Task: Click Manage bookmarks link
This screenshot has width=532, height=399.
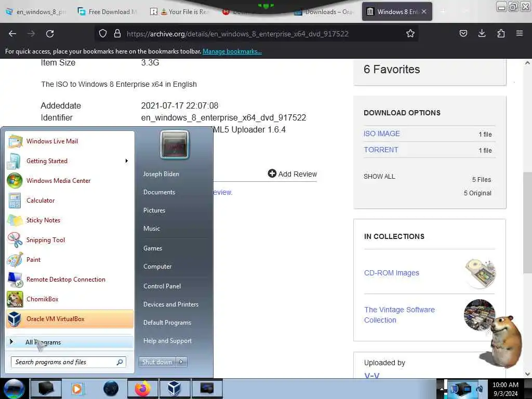Action: [x=232, y=51]
